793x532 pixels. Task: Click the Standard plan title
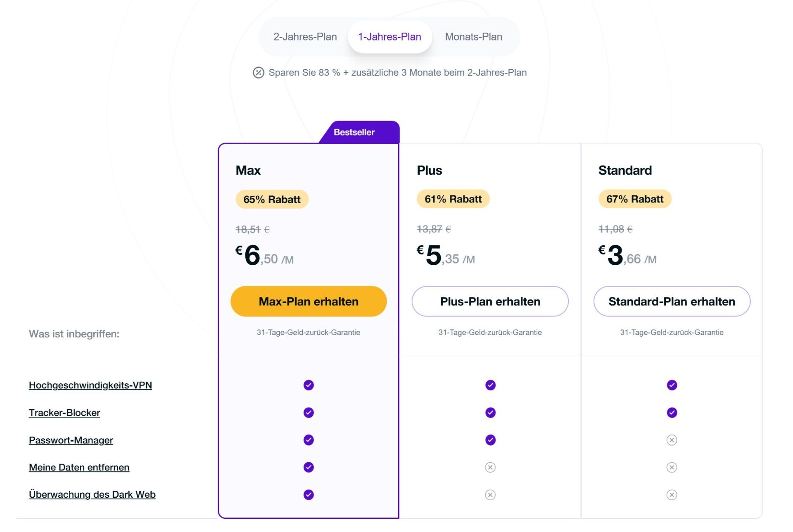pos(625,171)
